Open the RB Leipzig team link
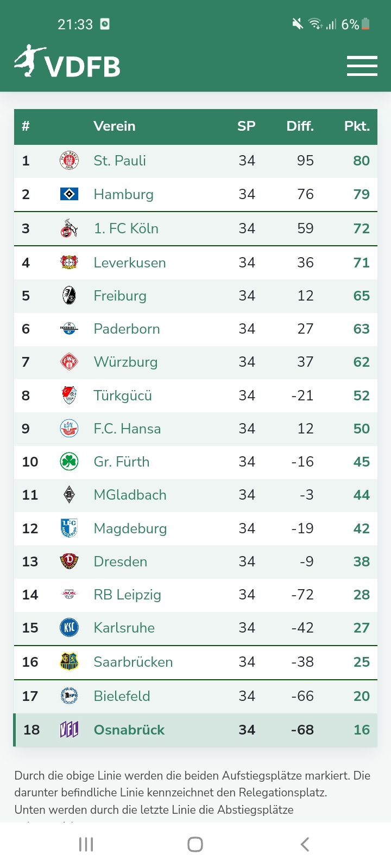391x868 pixels. [127, 595]
